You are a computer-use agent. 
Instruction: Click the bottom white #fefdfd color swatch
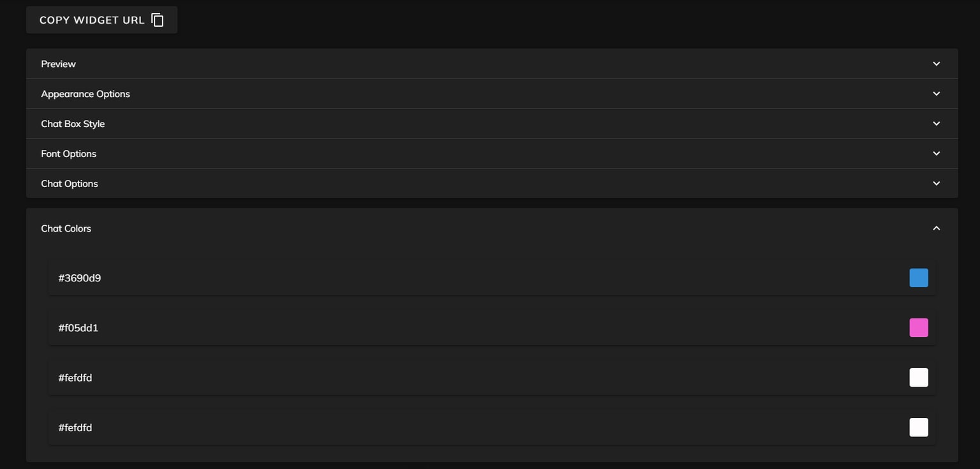pyautogui.click(x=919, y=427)
